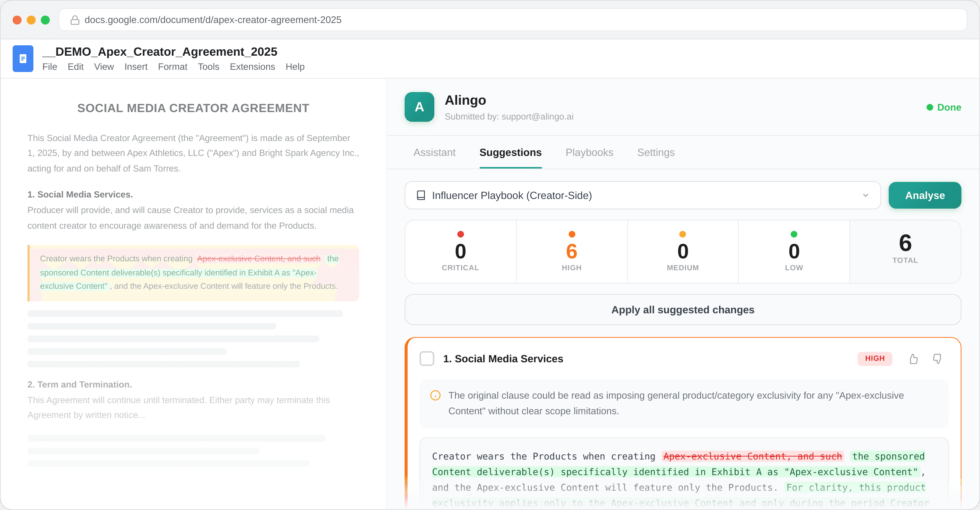Click the Alingo logo avatar
The width and height of the screenshot is (980, 510).
[419, 107]
